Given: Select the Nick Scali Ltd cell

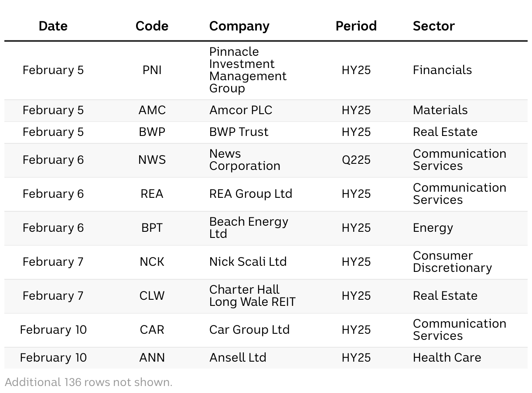Looking at the screenshot, I should pyautogui.click(x=248, y=262).
